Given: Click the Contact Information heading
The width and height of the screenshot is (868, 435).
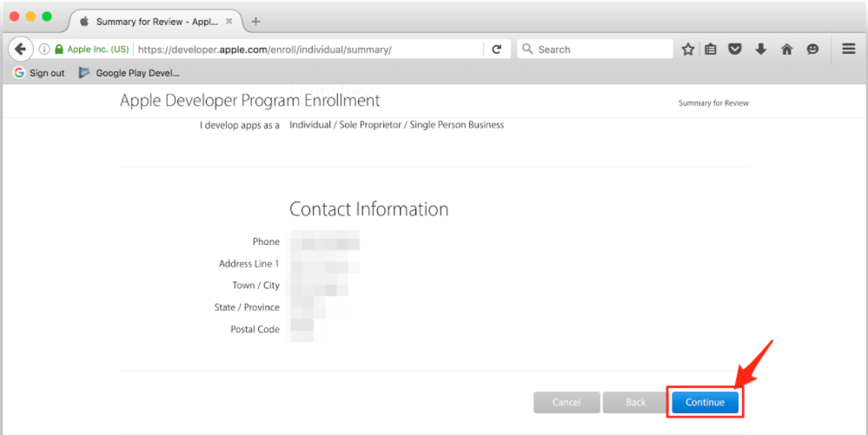Looking at the screenshot, I should pos(368,209).
